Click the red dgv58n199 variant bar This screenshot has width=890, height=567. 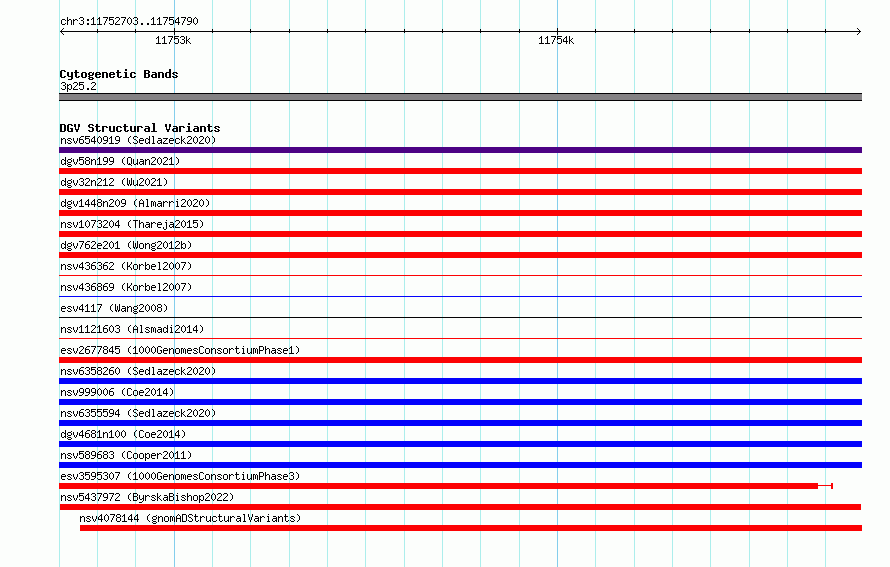click(x=460, y=171)
